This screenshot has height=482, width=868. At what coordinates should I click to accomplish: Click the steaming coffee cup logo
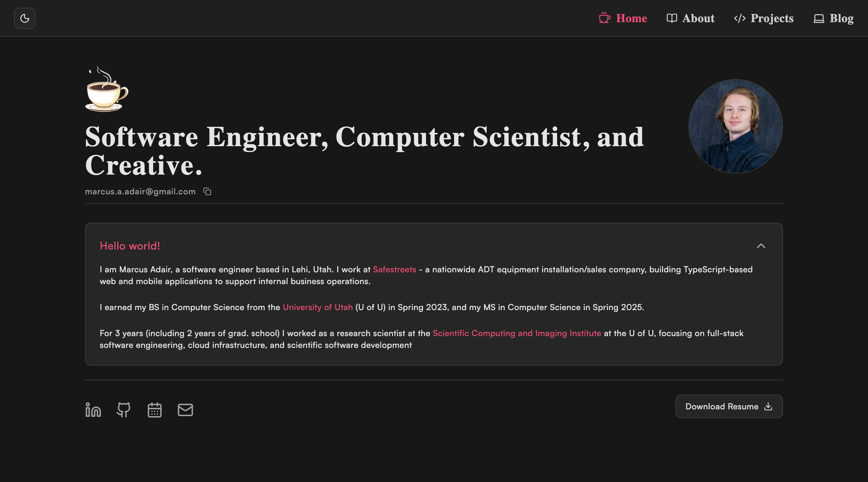coord(107,89)
